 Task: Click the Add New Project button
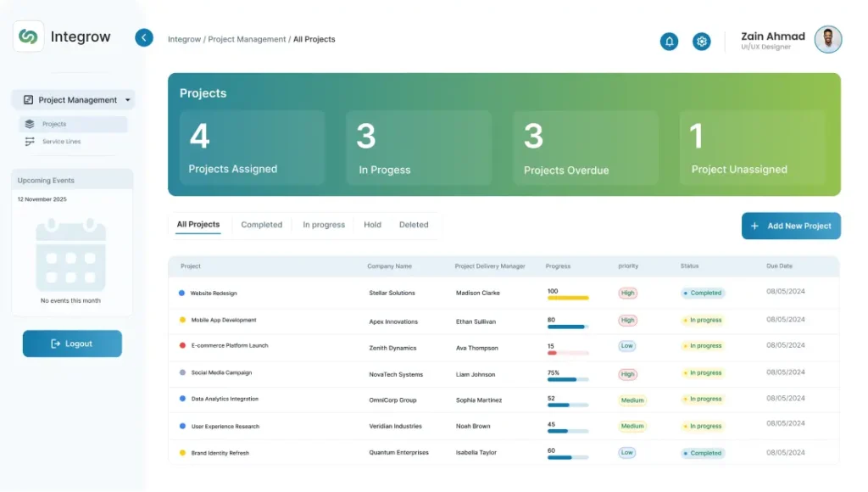(791, 226)
